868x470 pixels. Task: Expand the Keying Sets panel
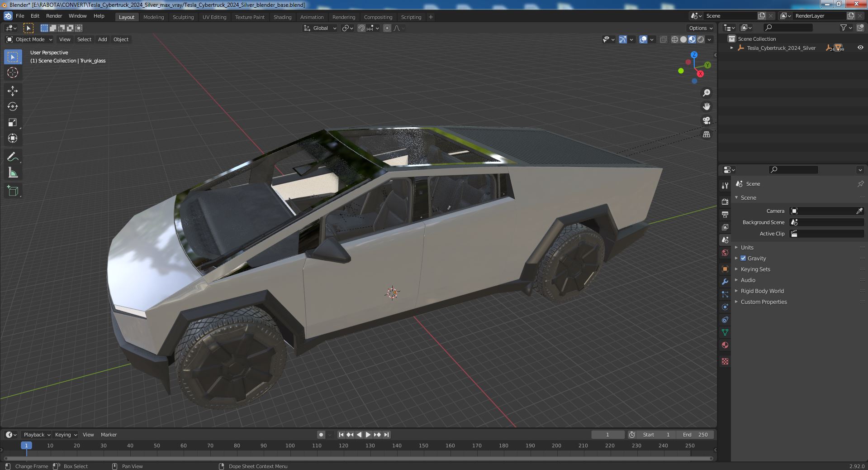click(755, 269)
